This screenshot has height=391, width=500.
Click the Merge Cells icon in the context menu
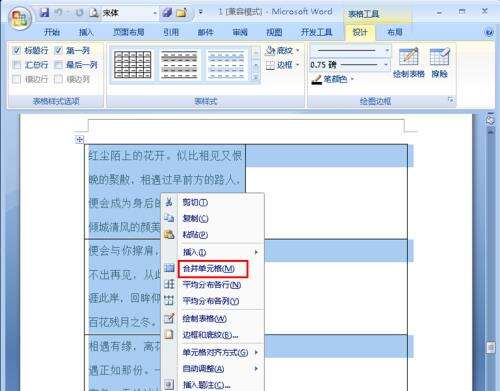point(169,268)
